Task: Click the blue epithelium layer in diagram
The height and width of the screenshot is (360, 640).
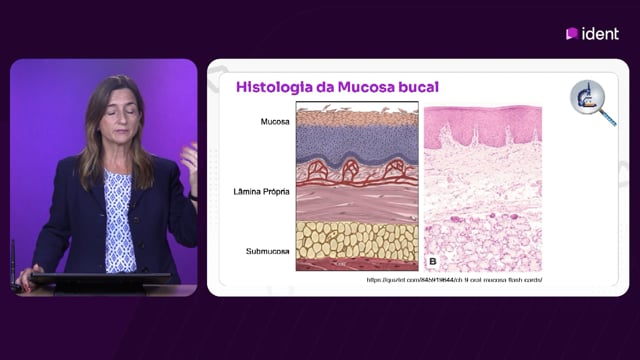Action: tap(357, 145)
